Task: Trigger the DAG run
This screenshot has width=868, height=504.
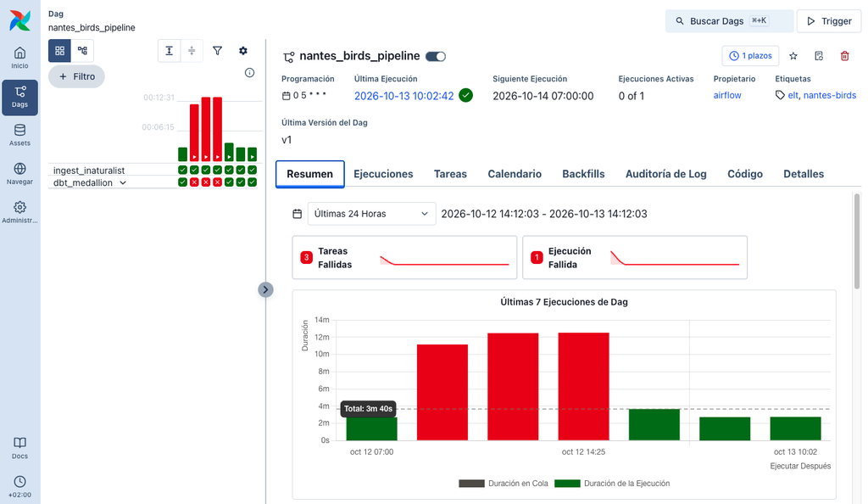Action: 829,21
